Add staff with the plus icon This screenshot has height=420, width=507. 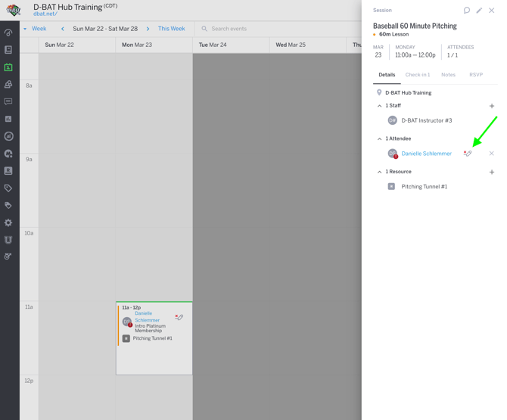[x=492, y=106]
